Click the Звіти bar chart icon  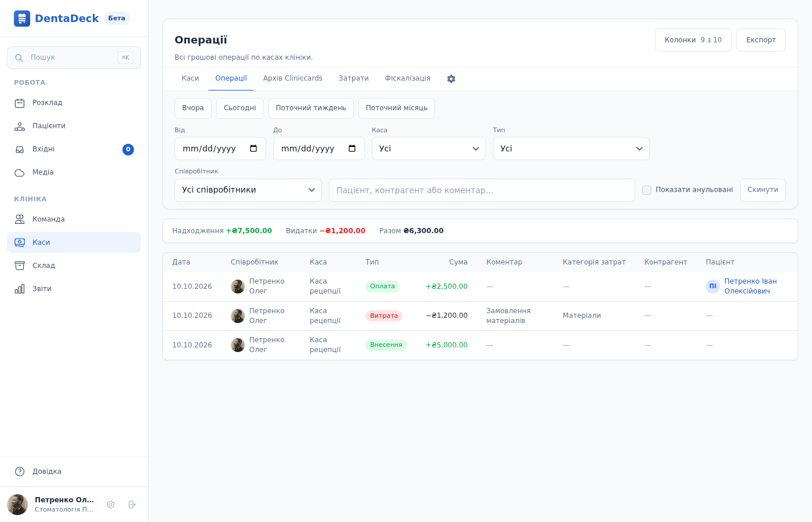pyautogui.click(x=20, y=289)
